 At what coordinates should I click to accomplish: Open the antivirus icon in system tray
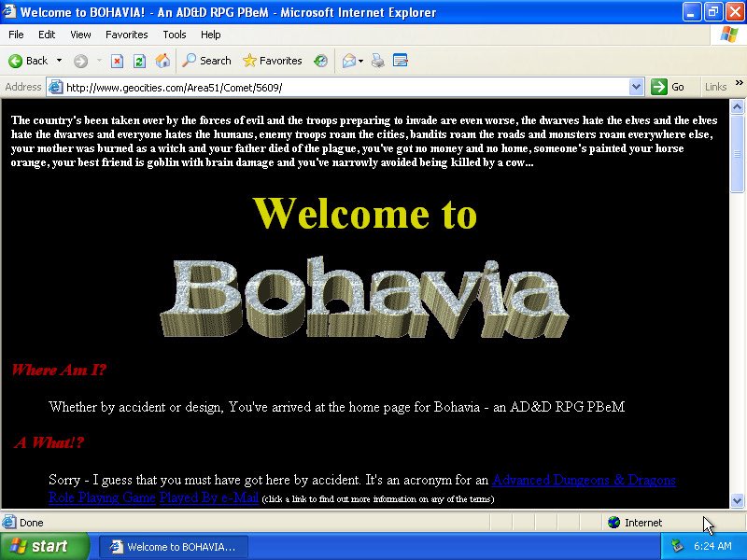click(678, 546)
